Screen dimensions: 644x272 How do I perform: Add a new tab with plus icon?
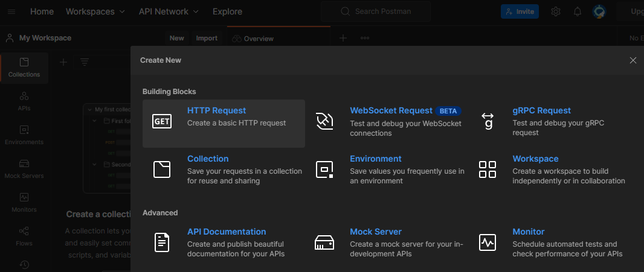tap(343, 38)
